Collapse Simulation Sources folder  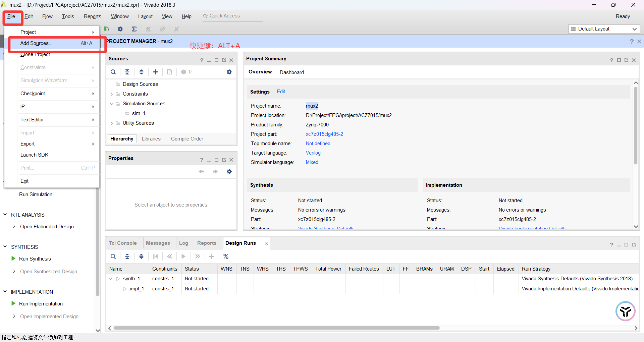[x=112, y=104]
